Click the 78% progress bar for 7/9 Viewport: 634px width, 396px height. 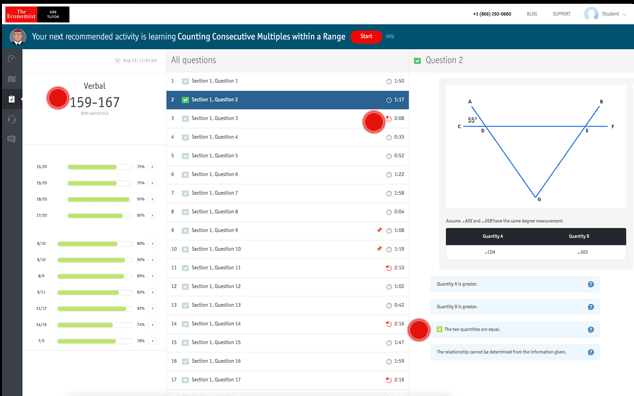[x=95, y=341]
